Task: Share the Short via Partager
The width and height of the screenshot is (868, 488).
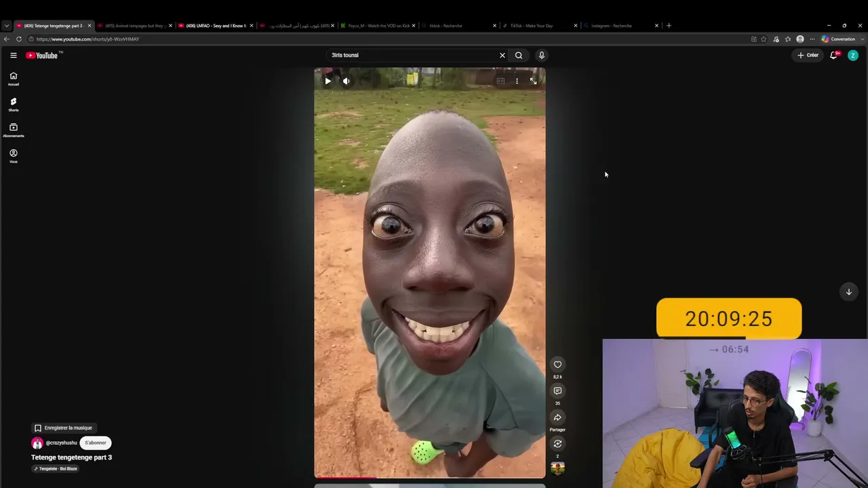Action: [x=557, y=418]
